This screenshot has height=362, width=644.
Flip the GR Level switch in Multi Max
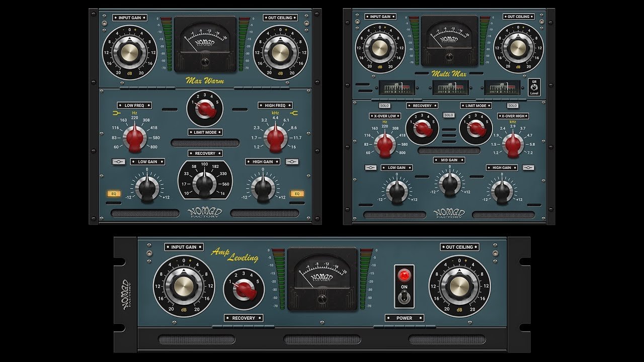pos(533,87)
